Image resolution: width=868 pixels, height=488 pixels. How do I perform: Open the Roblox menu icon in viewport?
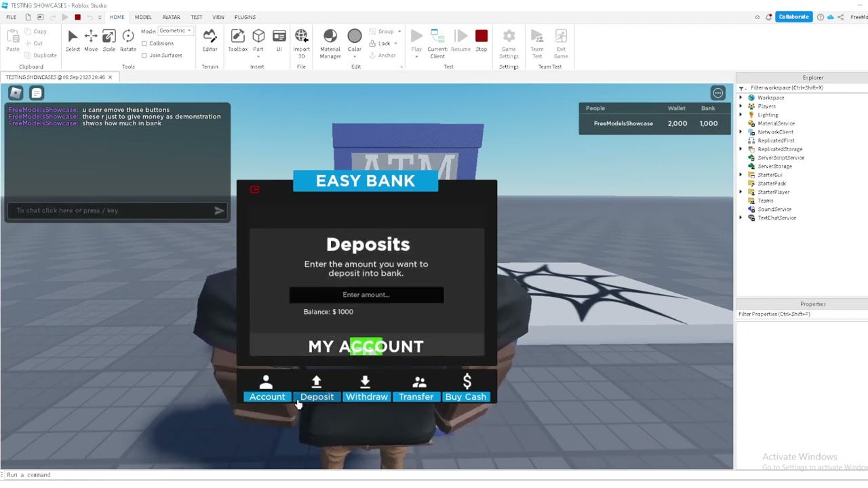[x=16, y=93]
